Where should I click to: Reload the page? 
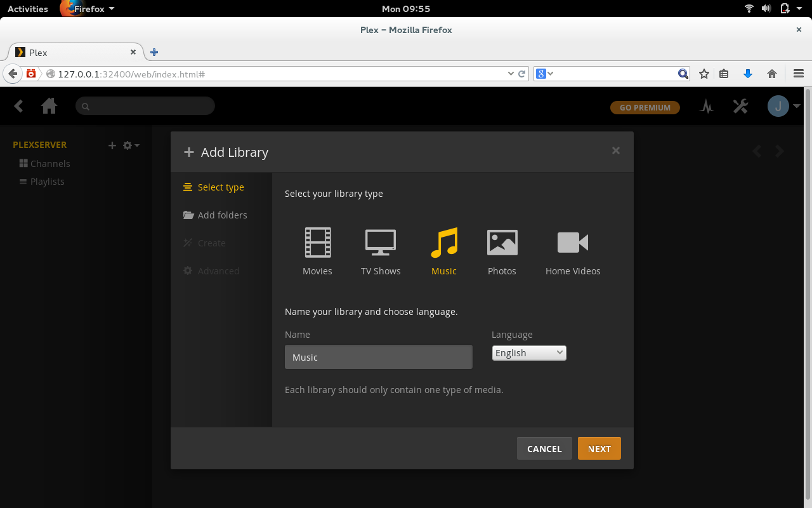pyautogui.click(x=522, y=74)
